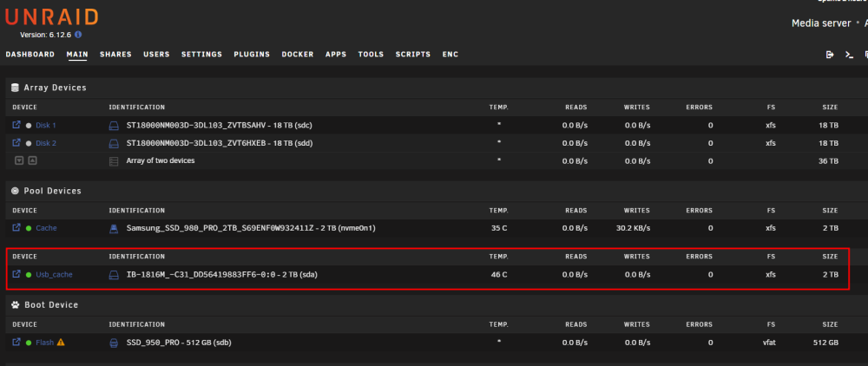
Task: Click the Array of two devices text
Action: [161, 161]
